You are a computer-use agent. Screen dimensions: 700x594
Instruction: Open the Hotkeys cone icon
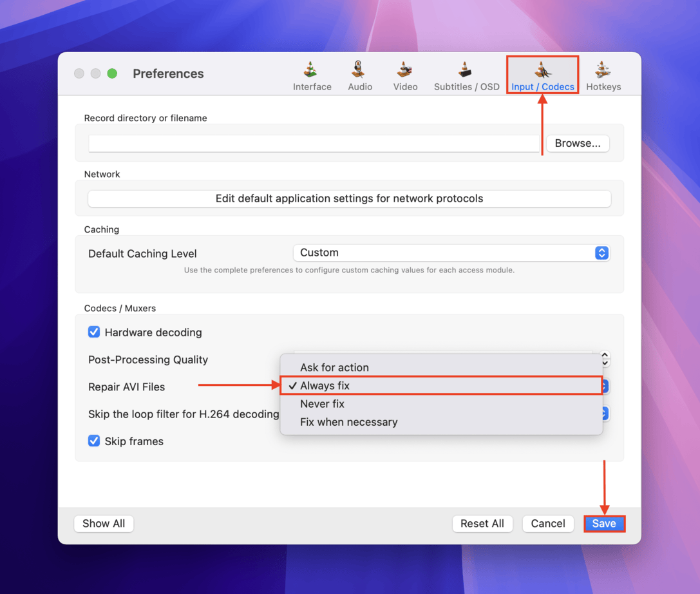[603, 70]
